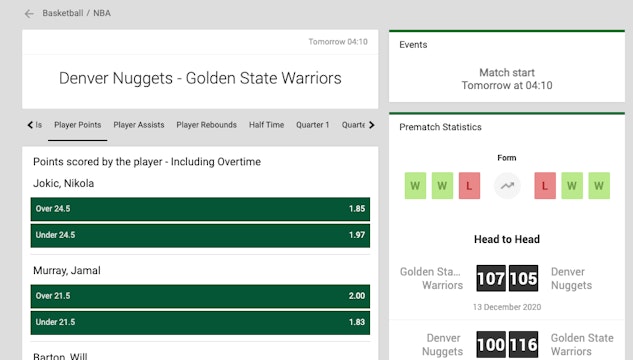Go back using the left arrow icon
The image size is (633, 360).
pyautogui.click(x=29, y=14)
